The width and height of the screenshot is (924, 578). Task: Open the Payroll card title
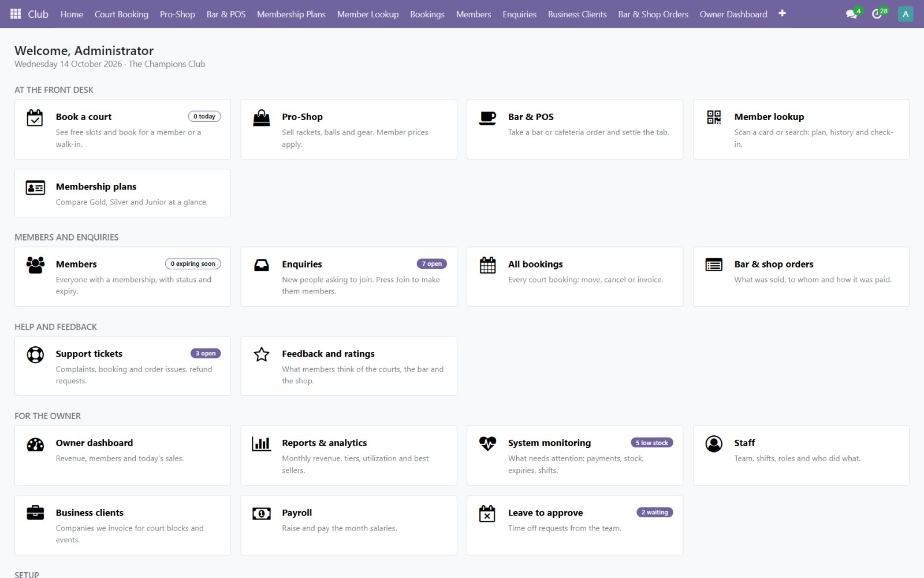point(297,513)
